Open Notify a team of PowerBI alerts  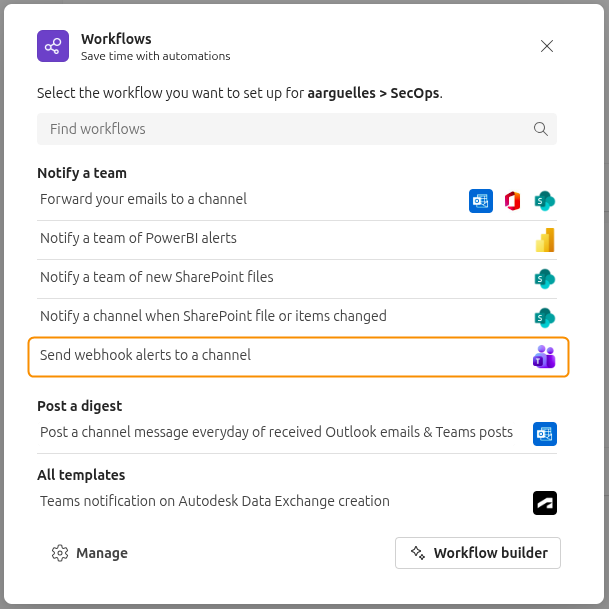[139, 238]
